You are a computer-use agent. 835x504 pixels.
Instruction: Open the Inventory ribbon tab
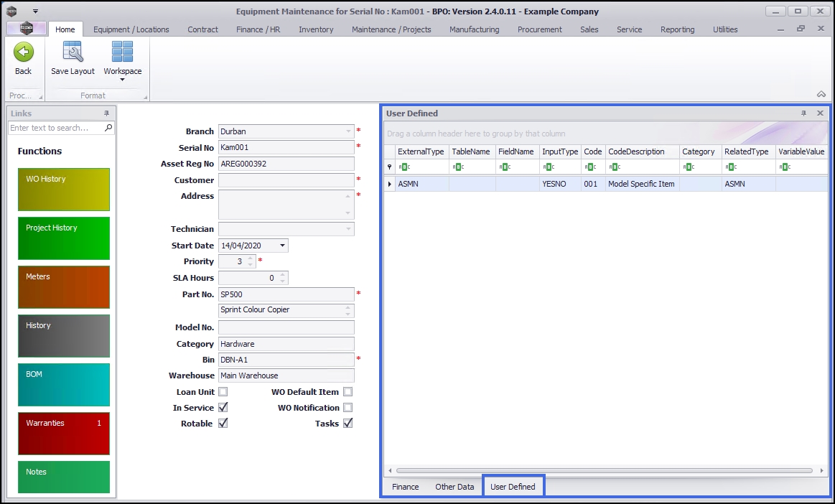click(316, 29)
